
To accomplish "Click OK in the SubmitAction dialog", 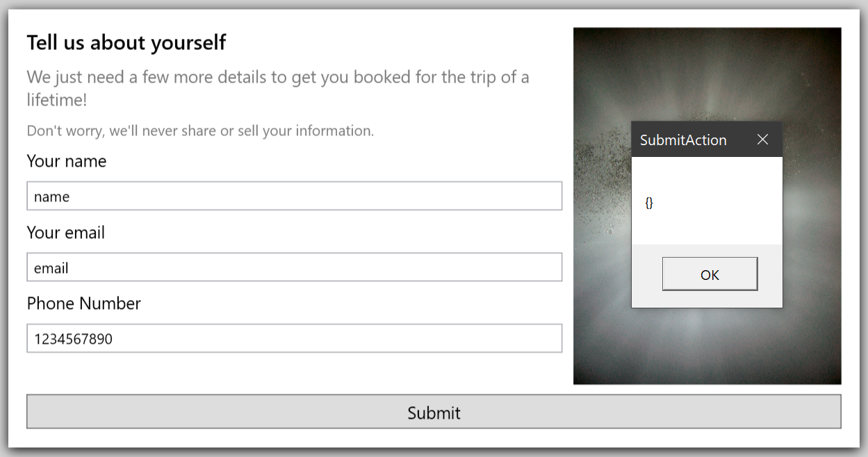I will 710,274.
